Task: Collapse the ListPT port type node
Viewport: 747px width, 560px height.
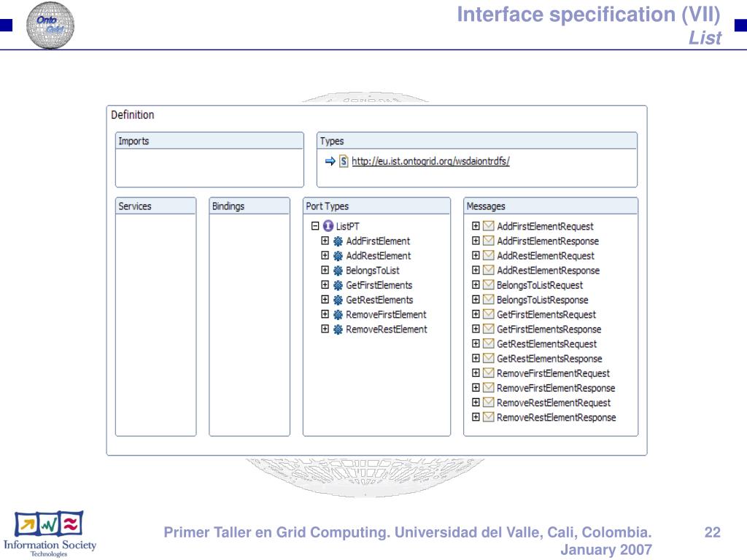Action: click(315, 226)
